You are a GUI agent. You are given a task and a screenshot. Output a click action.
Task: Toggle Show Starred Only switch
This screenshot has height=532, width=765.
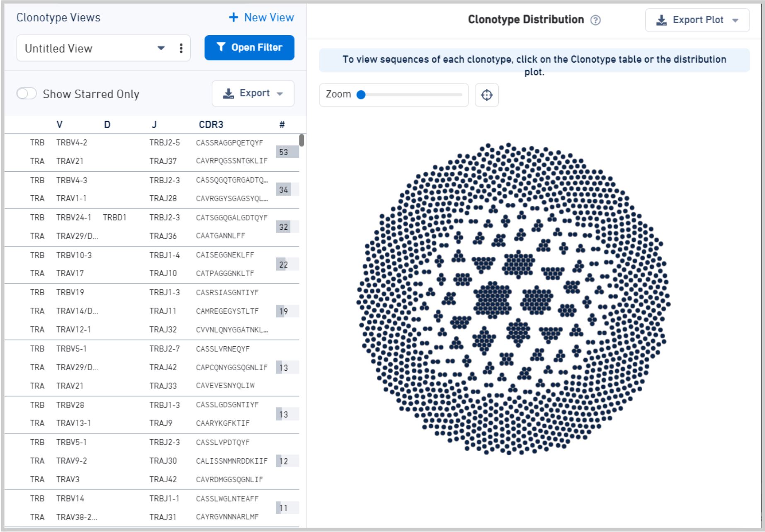pyautogui.click(x=27, y=94)
